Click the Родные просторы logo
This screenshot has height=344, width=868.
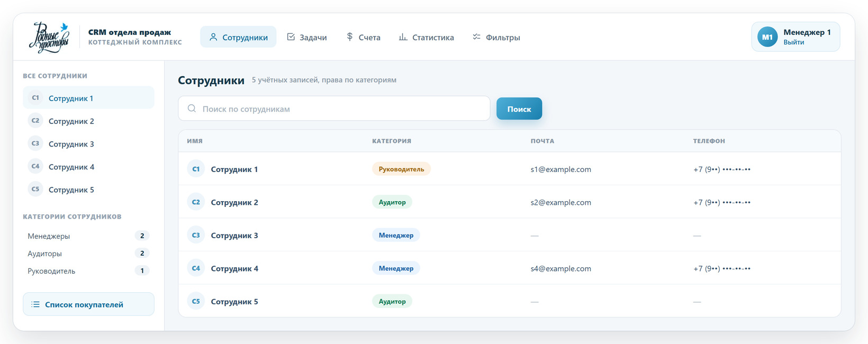coord(49,37)
